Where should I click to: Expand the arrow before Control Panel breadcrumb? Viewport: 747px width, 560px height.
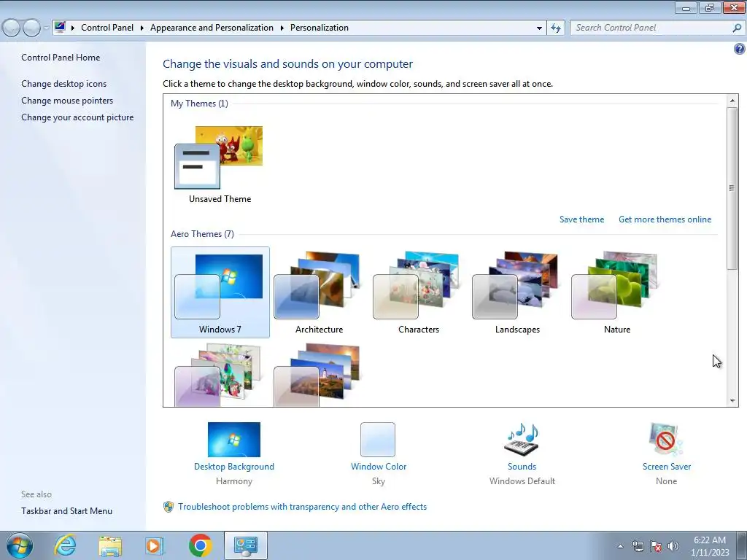point(73,28)
